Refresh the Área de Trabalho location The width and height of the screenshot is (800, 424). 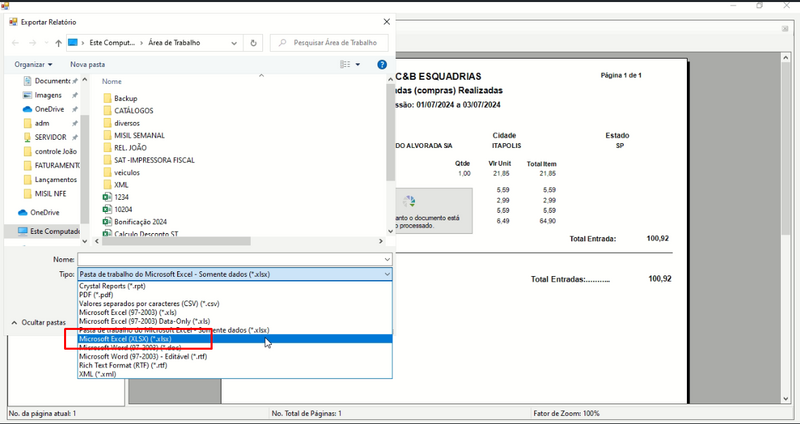pos(253,43)
